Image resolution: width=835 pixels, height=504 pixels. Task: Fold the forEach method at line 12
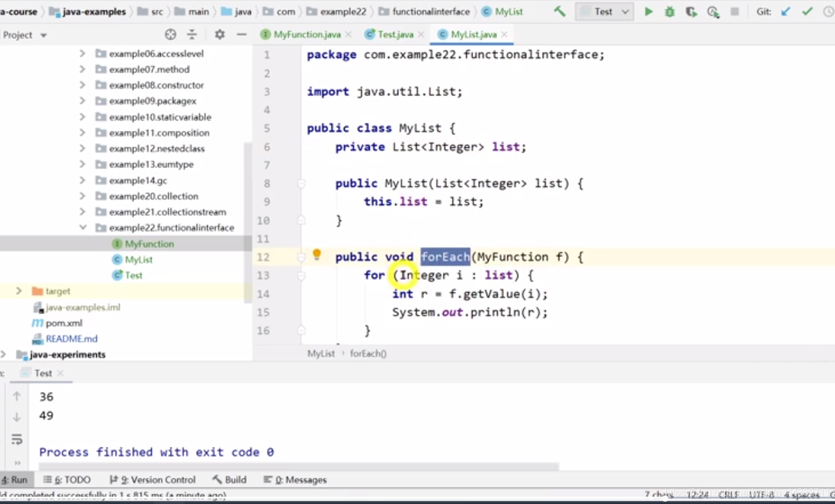click(301, 257)
